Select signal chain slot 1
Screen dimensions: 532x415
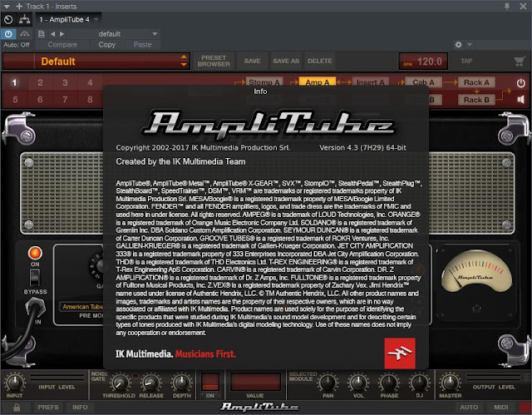click(x=14, y=82)
